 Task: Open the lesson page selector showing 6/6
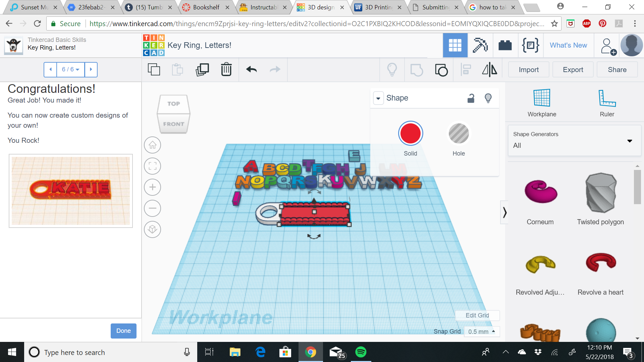[x=70, y=69]
